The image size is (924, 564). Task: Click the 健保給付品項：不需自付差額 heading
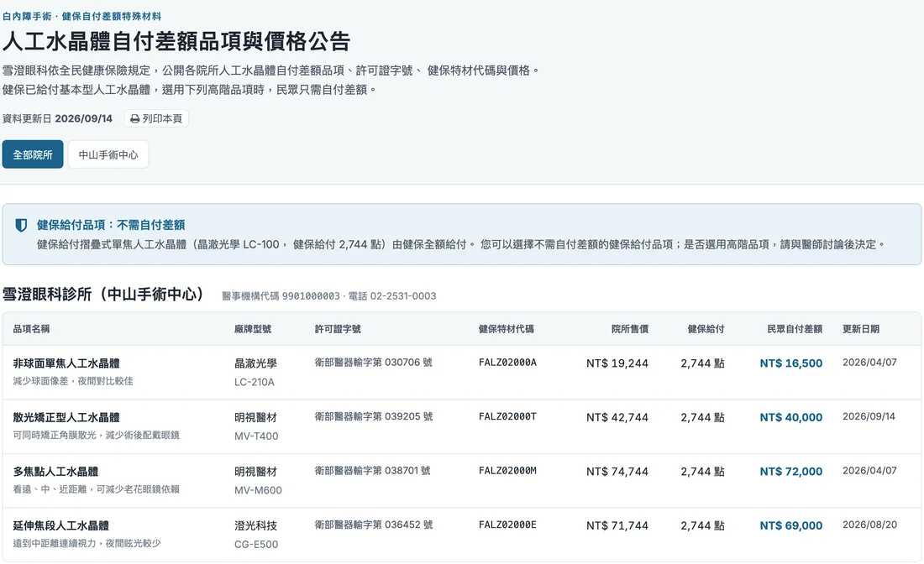111,225
